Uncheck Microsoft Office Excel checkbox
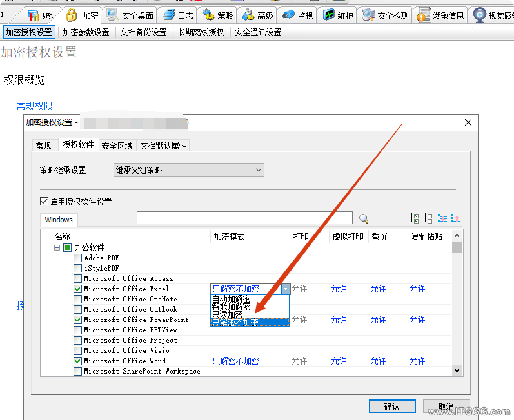The height and width of the screenshot is (420, 514). click(x=77, y=289)
